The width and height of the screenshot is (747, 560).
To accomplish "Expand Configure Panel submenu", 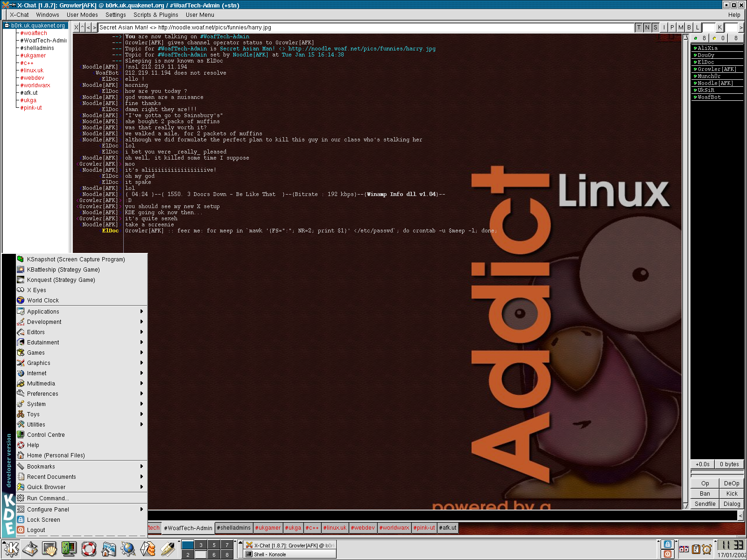I will [81, 510].
